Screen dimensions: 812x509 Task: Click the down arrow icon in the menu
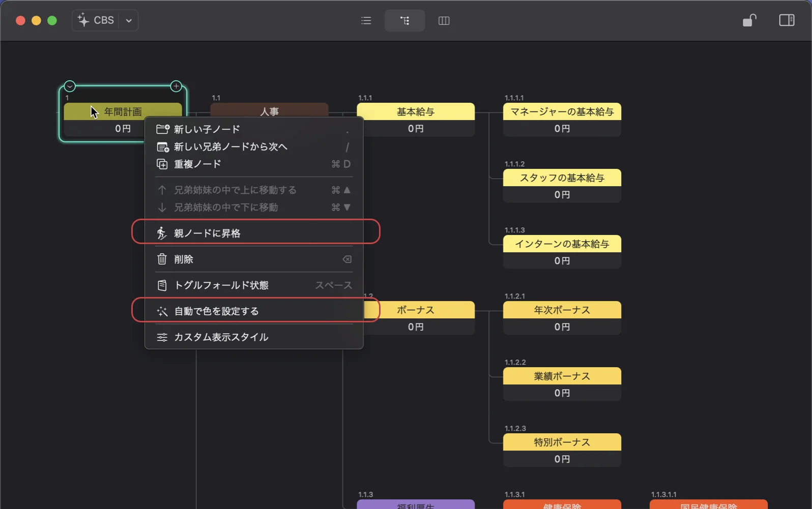pyautogui.click(x=162, y=207)
